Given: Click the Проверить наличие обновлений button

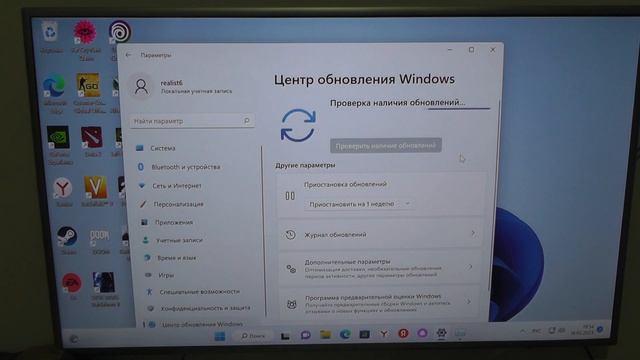Looking at the screenshot, I should tap(385, 145).
